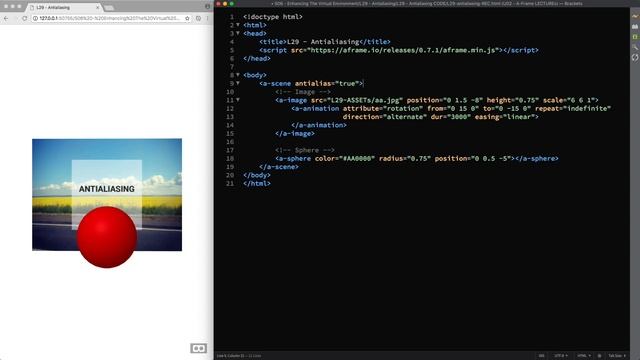Reload the page in Chrome
Image resolution: width=640 pixels, height=360 pixels.
[x=24, y=18]
